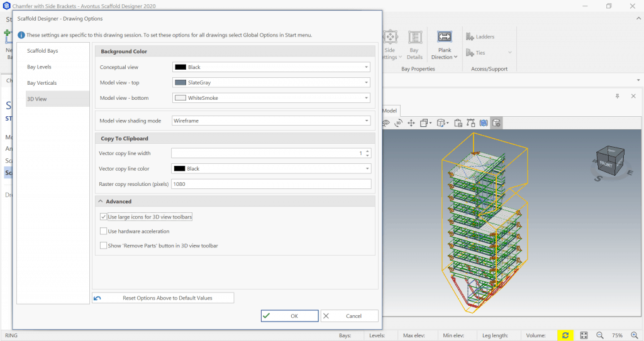Viewport: 644px width, 341px height.
Task: Click Reset Options Above to Default Values
Action: click(x=163, y=298)
